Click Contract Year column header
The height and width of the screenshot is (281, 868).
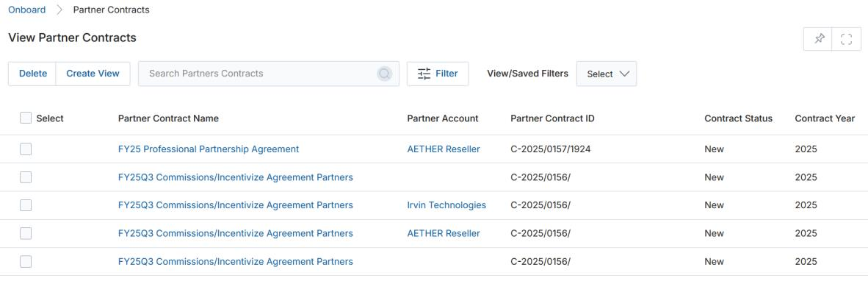825,118
